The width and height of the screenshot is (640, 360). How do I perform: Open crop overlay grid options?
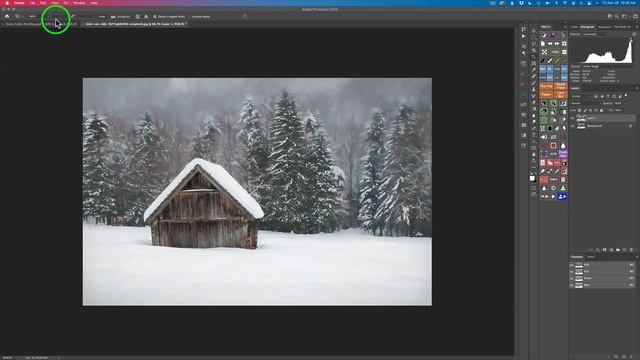click(138, 17)
